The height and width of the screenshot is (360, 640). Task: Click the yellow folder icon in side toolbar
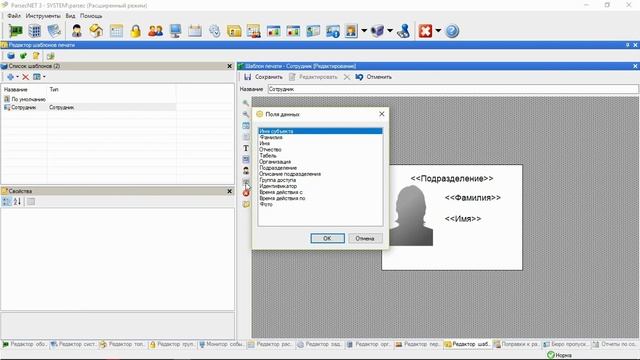pyautogui.click(x=246, y=204)
